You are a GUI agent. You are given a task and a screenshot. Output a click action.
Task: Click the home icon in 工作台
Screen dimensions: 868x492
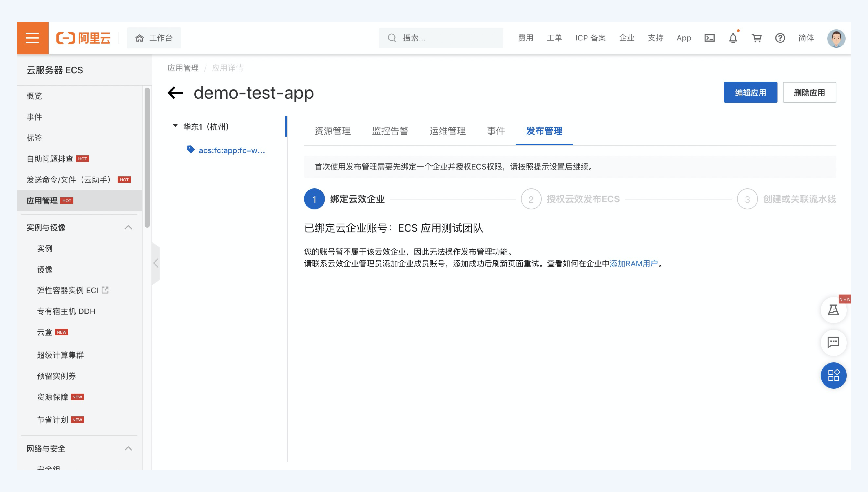[139, 38]
